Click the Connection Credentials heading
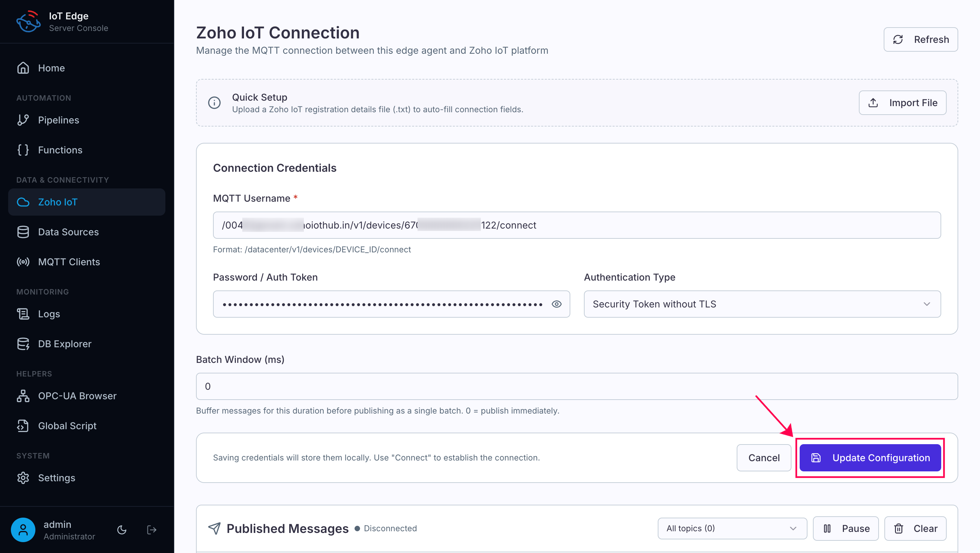The width and height of the screenshot is (980, 553). pos(275,168)
